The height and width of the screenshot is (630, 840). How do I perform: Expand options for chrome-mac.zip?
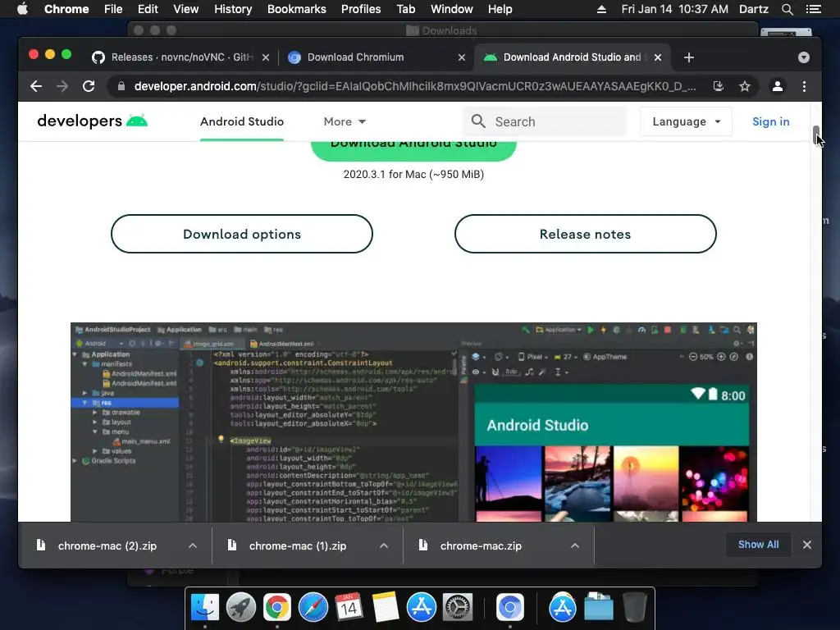pyautogui.click(x=575, y=546)
